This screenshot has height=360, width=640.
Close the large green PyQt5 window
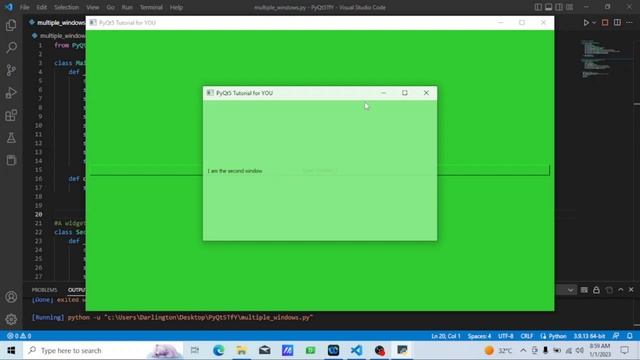coord(543,23)
